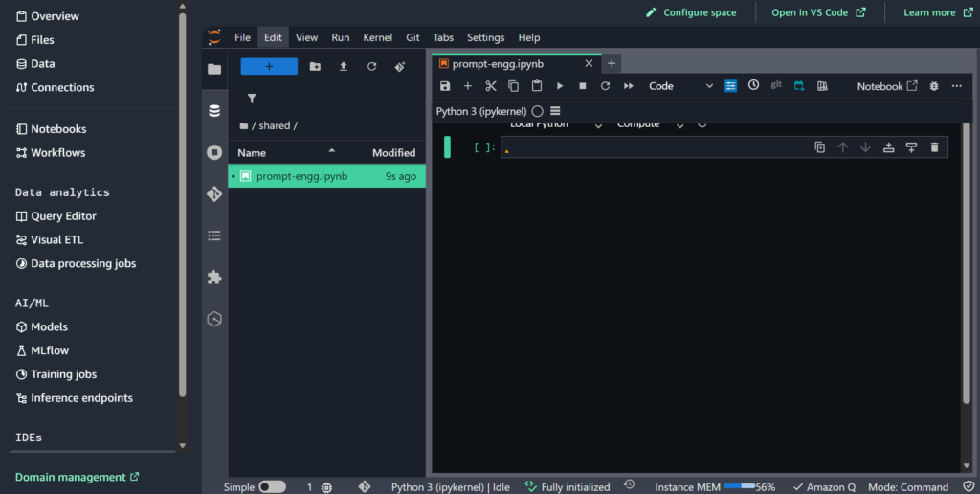Viewport: 980px width, 494px height.
Task: Open the Kernel menu
Action: point(377,37)
